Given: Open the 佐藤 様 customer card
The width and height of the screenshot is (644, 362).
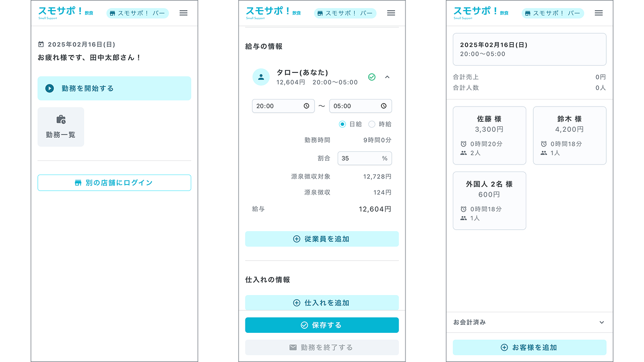Looking at the screenshot, I should click(489, 135).
